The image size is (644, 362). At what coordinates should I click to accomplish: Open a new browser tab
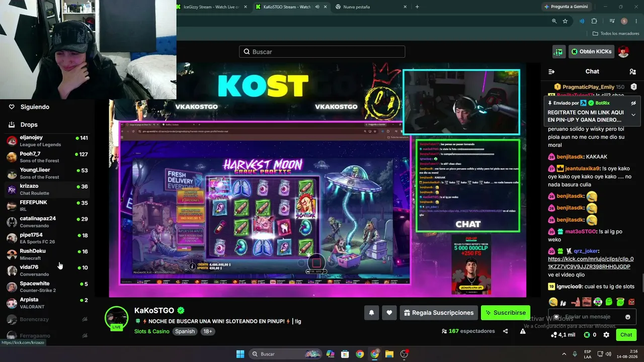(x=417, y=7)
